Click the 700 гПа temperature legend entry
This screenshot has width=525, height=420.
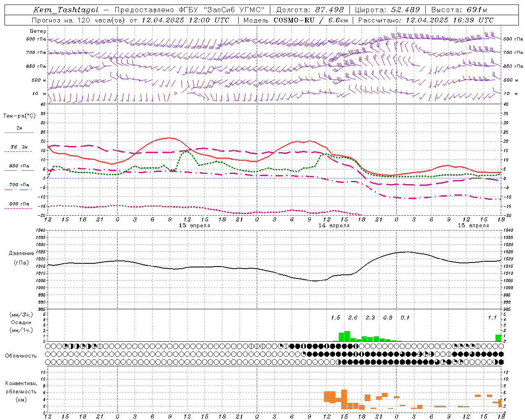[19, 185]
